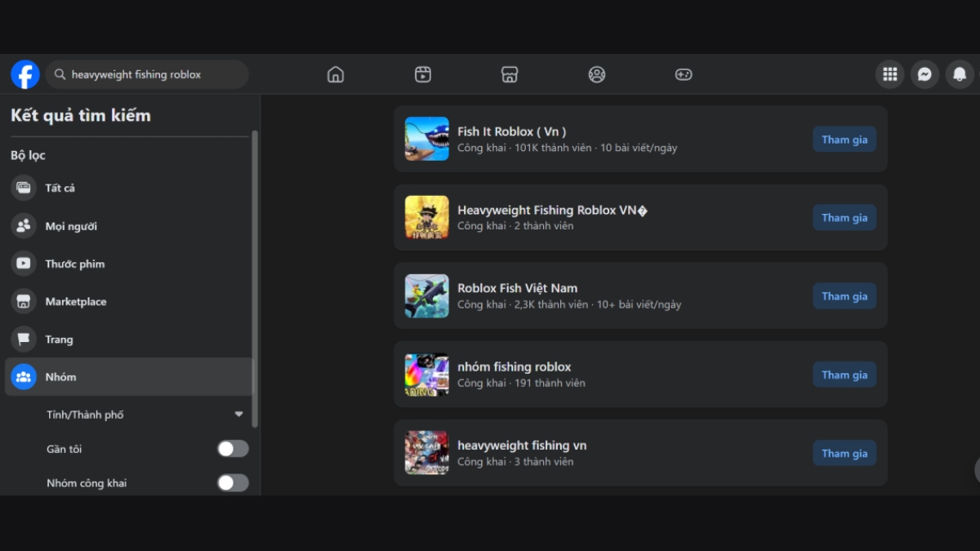Viewport: 980px width, 551px height.
Task: Open the notifications bell icon
Action: click(x=960, y=74)
